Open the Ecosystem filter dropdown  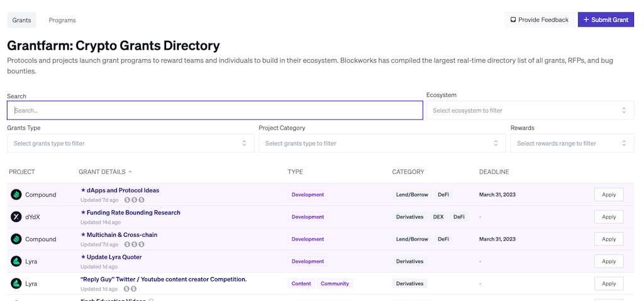tap(529, 110)
